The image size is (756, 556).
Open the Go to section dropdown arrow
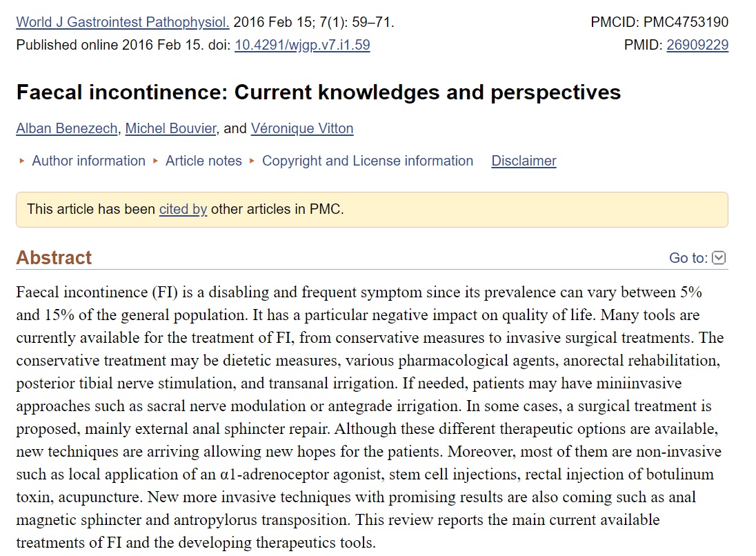click(x=718, y=258)
